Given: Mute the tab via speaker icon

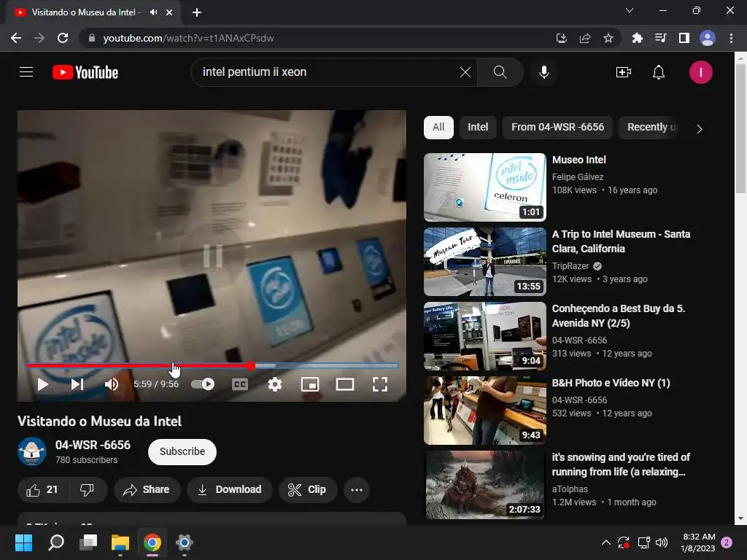Looking at the screenshot, I should click(153, 12).
